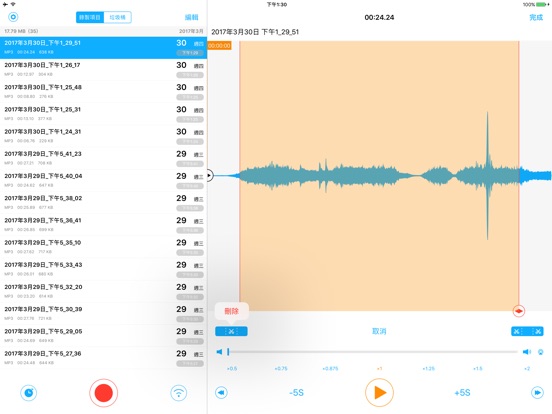Click the 17.79 MB storage summary
552x414 pixels.
[x=21, y=31]
